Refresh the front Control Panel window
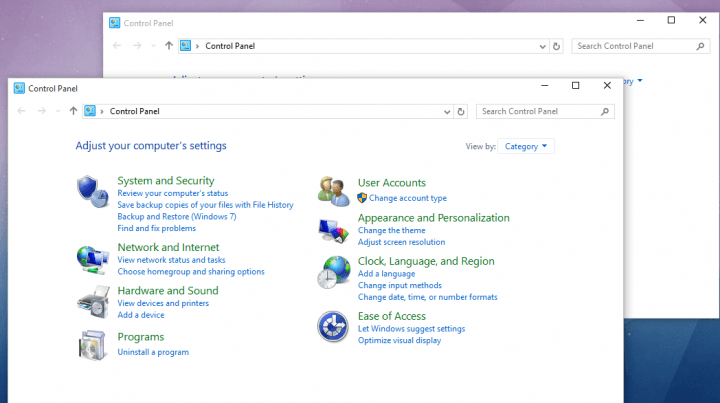The height and width of the screenshot is (403, 720). pos(461,112)
